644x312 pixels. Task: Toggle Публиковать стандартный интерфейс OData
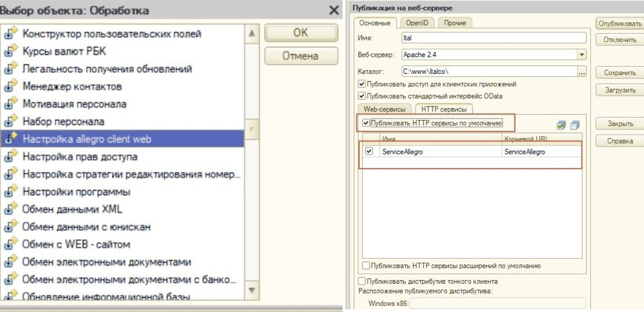pyautogui.click(x=362, y=96)
